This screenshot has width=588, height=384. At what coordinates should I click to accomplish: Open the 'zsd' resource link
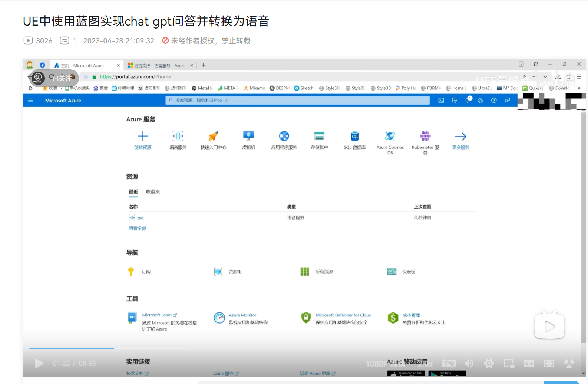point(140,218)
